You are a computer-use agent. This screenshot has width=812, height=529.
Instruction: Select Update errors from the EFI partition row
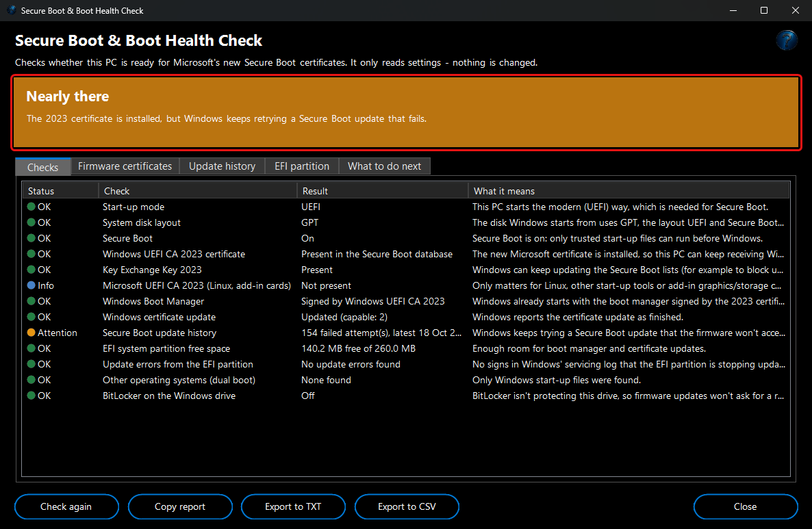406,364
